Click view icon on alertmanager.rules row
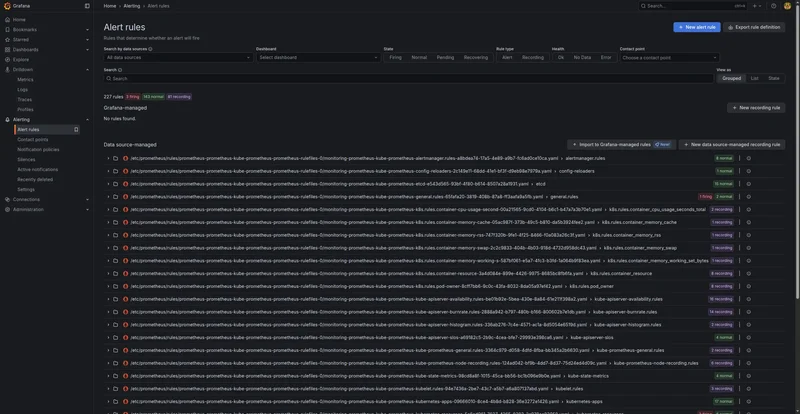 (x=748, y=158)
